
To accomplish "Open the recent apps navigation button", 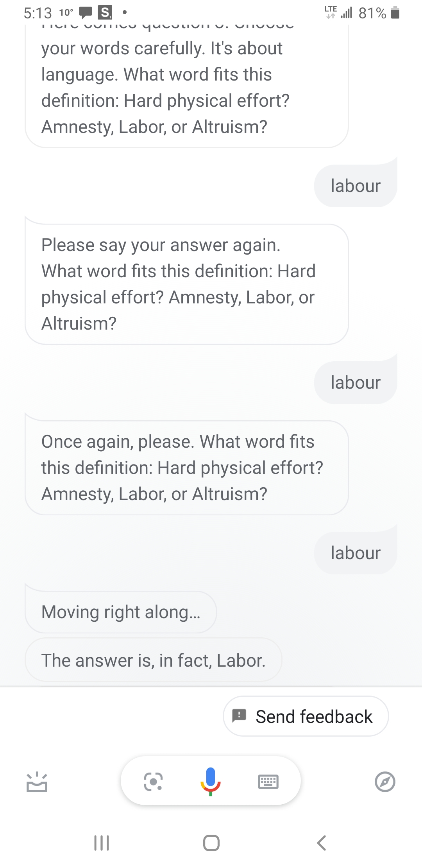I will pos(102,843).
